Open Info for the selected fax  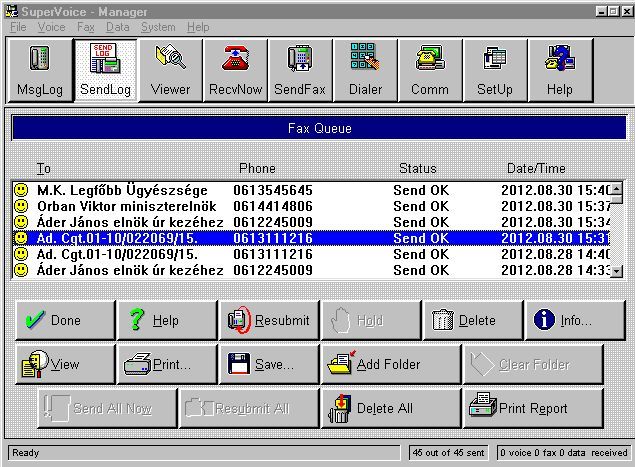point(575,320)
